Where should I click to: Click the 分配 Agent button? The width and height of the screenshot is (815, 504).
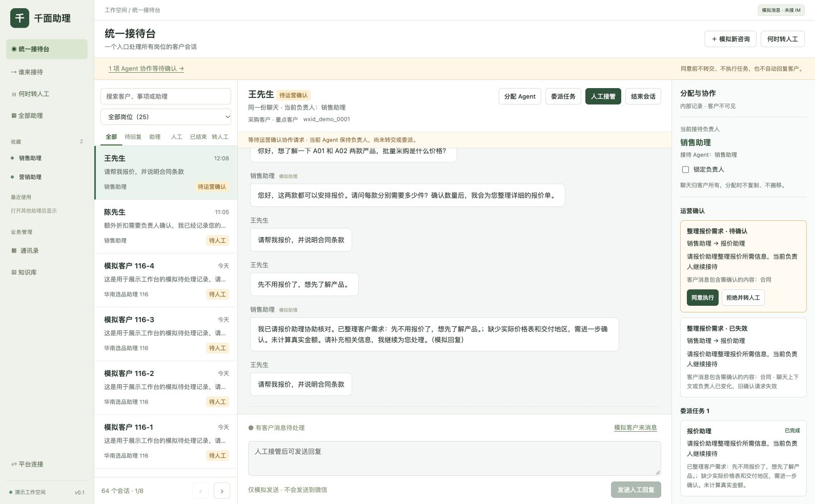520,96
